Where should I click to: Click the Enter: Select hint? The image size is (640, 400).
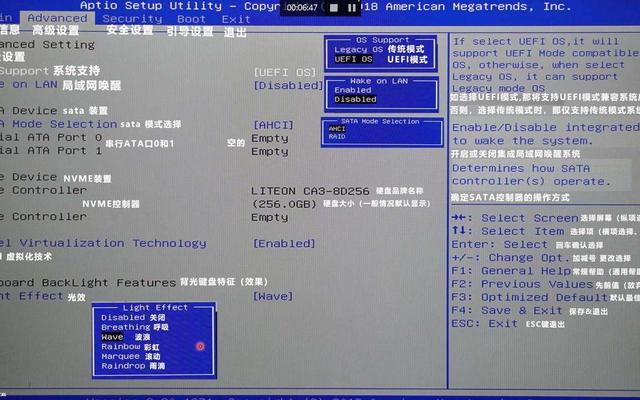point(500,244)
